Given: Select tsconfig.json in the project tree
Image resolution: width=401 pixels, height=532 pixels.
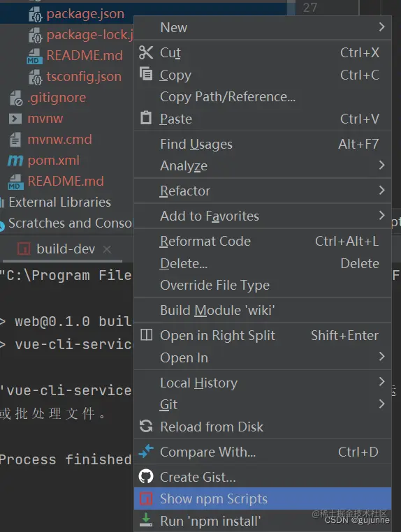Looking at the screenshot, I should point(84,77).
